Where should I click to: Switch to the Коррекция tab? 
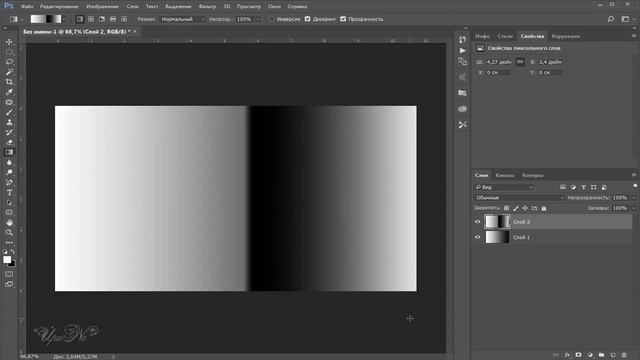[x=566, y=36]
